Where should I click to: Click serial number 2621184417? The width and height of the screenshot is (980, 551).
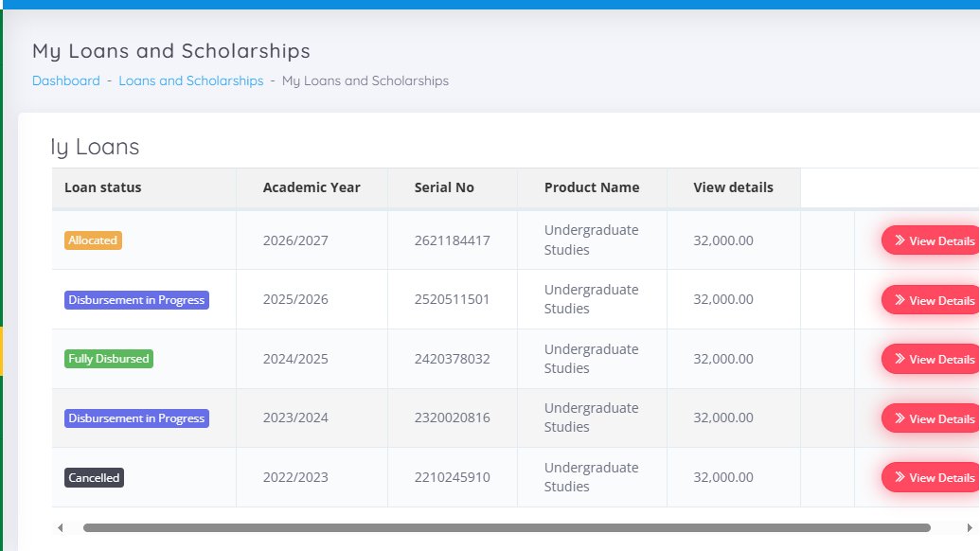click(x=452, y=240)
